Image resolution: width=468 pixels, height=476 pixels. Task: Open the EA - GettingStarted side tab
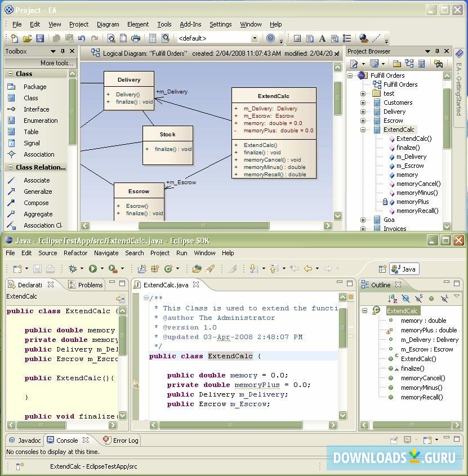(x=459, y=87)
